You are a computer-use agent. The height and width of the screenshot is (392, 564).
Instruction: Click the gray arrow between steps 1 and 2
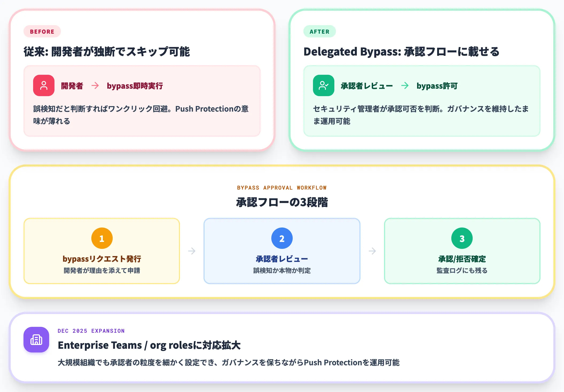pos(192,251)
